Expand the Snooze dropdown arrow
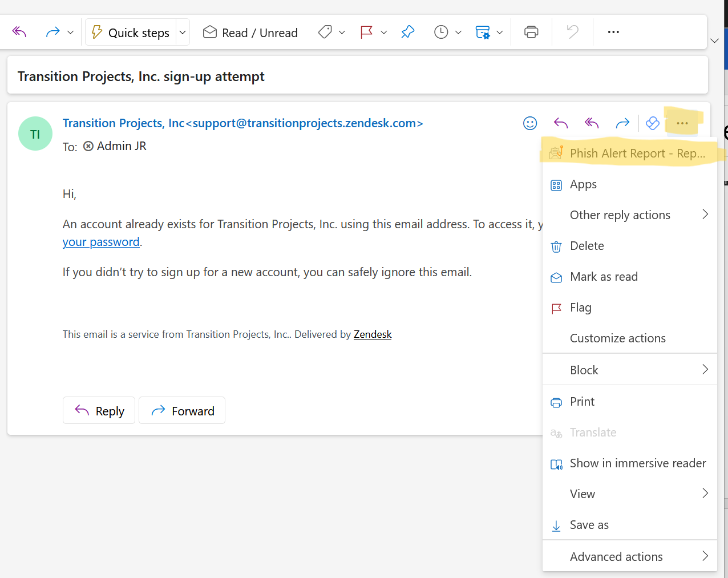 tap(458, 33)
